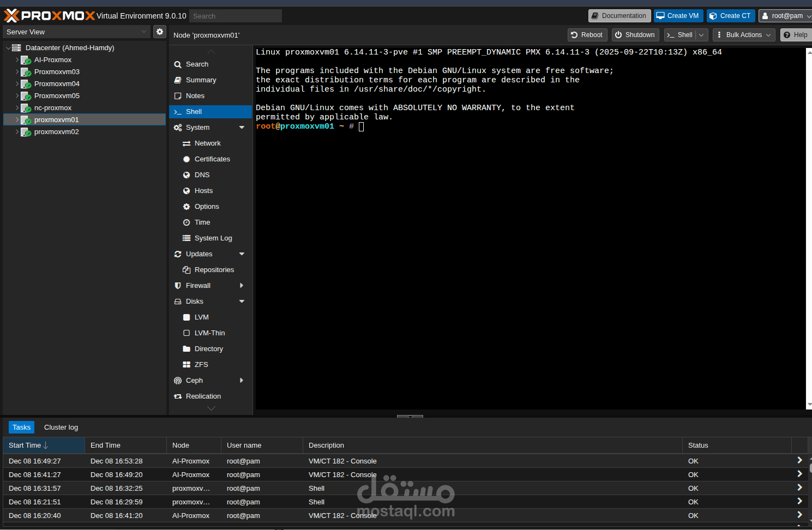Click the AI-Proxmox node icon
Viewport: 812px width, 530px height.
tap(26, 60)
